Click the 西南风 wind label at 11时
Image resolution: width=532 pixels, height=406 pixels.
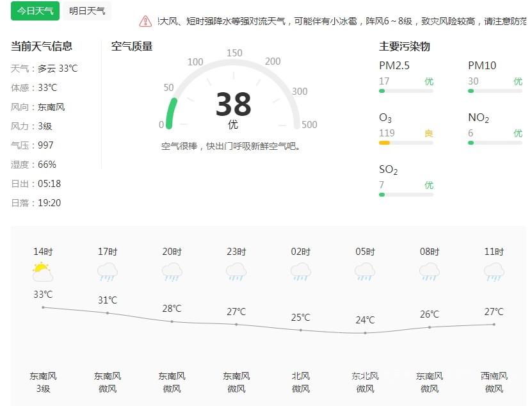click(x=494, y=376)
